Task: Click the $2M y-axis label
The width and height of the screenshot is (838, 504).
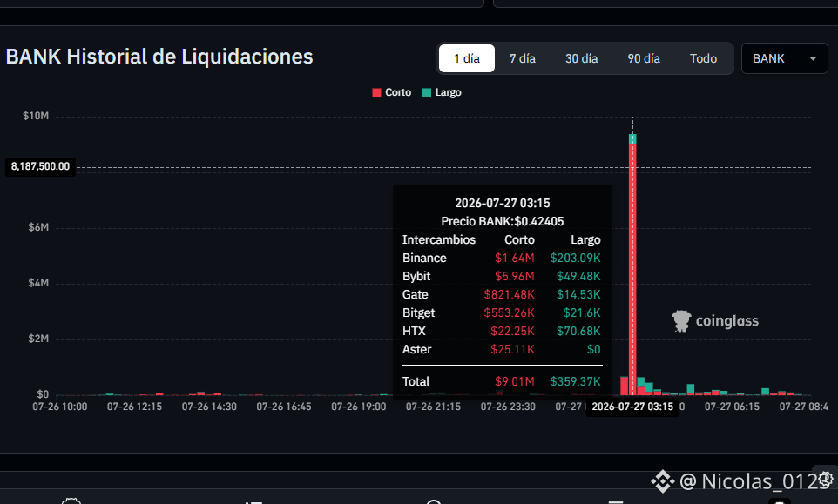Action: tap(38, 339)
